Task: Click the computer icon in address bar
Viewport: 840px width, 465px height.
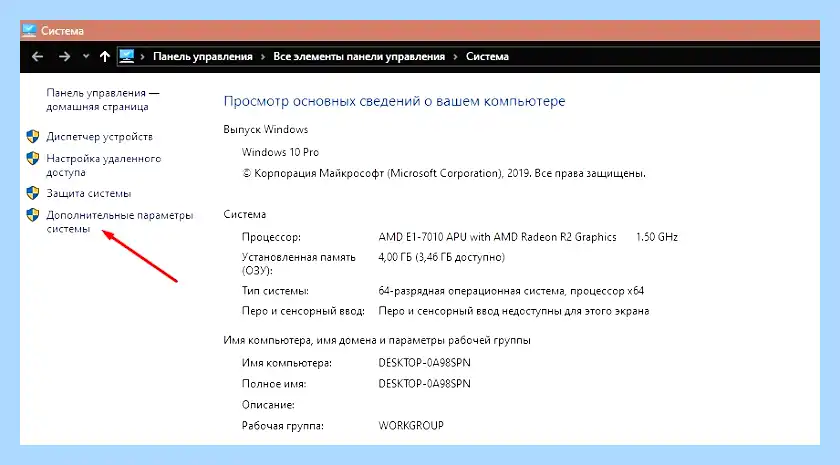Action: coord(126,56)
